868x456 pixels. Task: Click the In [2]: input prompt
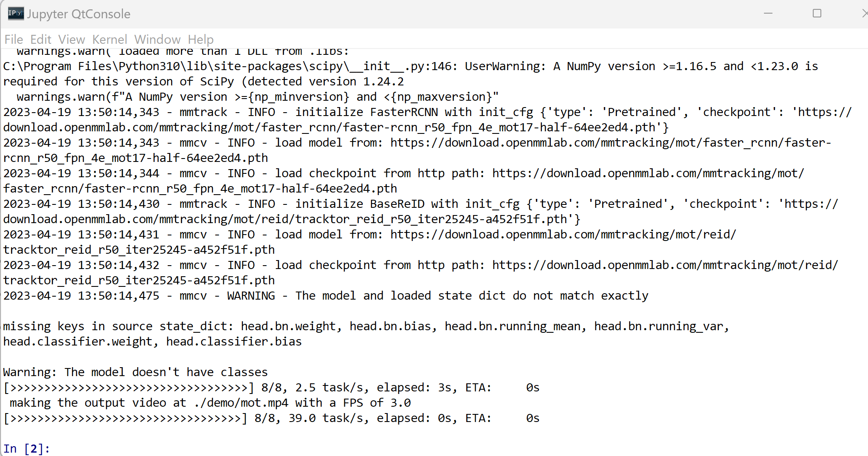pyautogui.click(x=27, y=448)
